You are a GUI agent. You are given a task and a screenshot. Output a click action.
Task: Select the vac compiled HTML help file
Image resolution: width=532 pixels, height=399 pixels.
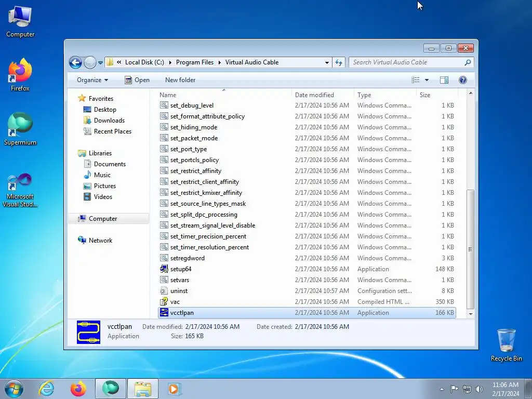point(307,302)
